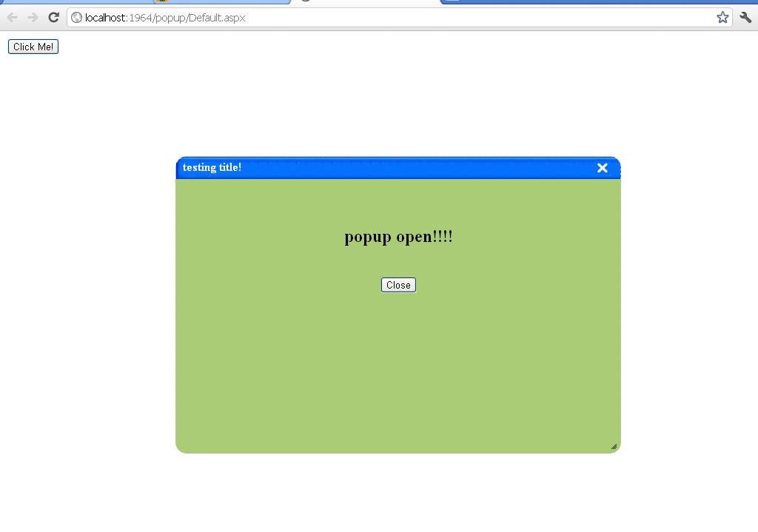Screen dimensions: 758x532
Task: Close the popup with the white X
Action: coord(602,168)
